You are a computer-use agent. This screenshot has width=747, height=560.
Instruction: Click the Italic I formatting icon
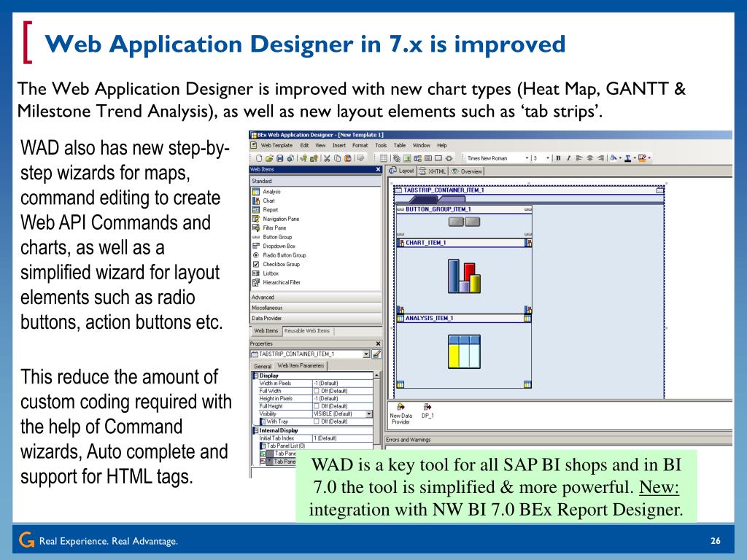tap(569, 158)
